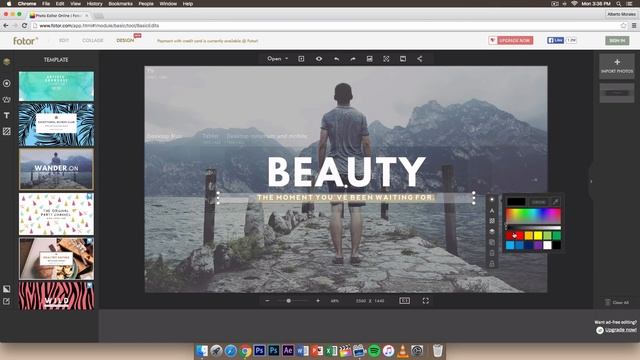Click the Template layers icon at sidebar top

(x=7, y=62)
